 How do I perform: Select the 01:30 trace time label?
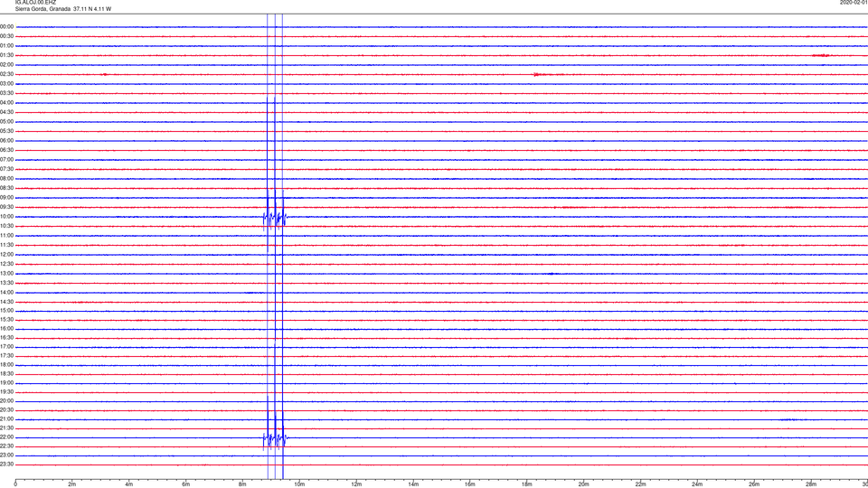[6, 55]
